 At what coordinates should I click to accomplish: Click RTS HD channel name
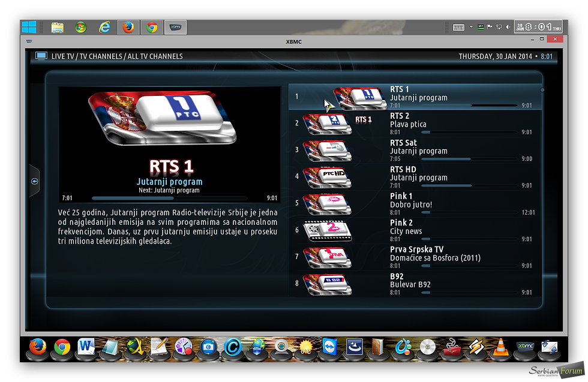[x=403, y=170]
